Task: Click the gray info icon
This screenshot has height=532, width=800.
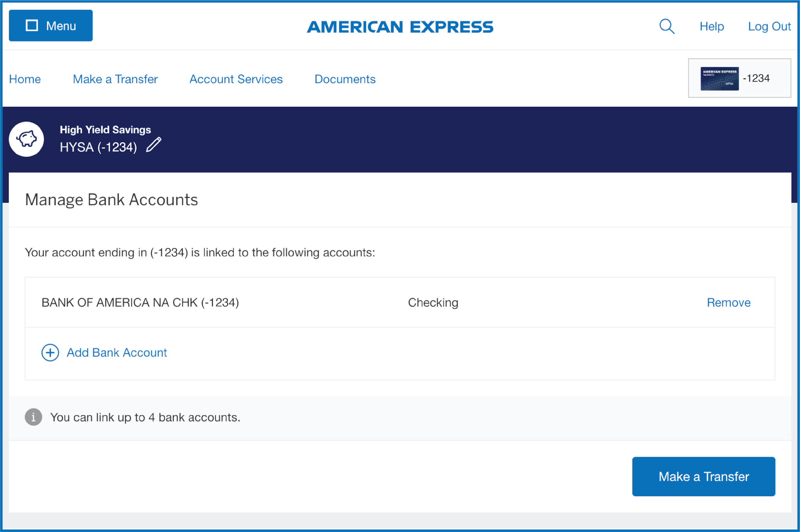Action: (x=34, y=417)
